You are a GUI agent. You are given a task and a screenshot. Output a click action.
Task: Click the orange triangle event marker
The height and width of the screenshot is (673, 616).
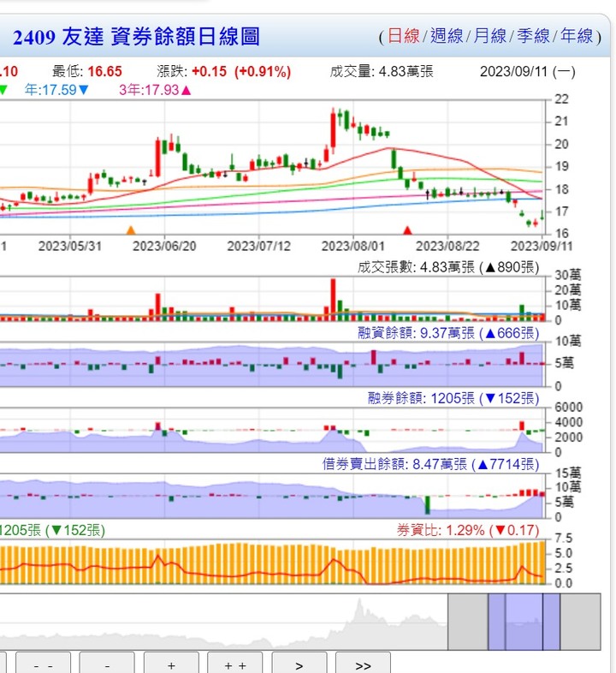tap(131, 230)
